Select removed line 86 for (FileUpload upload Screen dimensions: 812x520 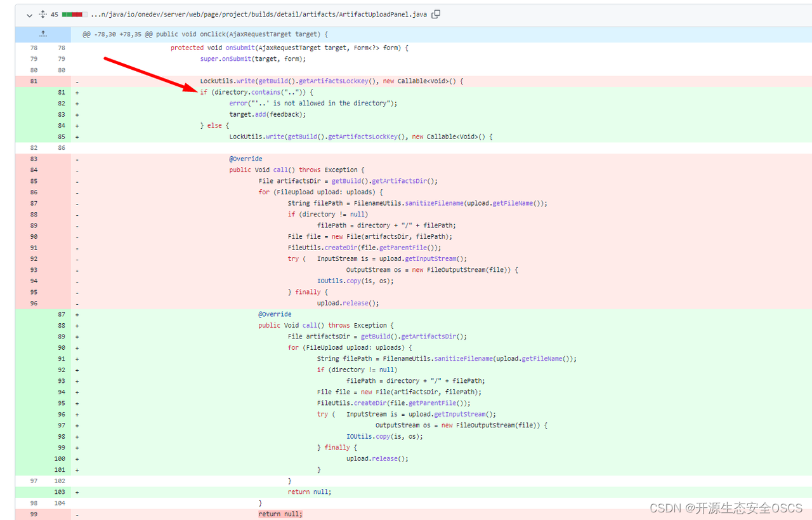pos(321,192)
